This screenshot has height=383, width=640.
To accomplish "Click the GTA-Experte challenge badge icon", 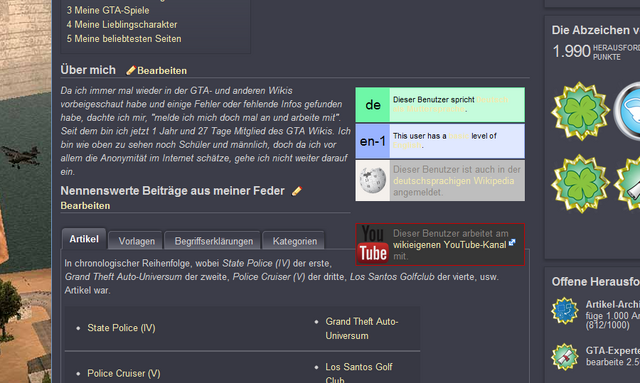I will click(565, 356).
